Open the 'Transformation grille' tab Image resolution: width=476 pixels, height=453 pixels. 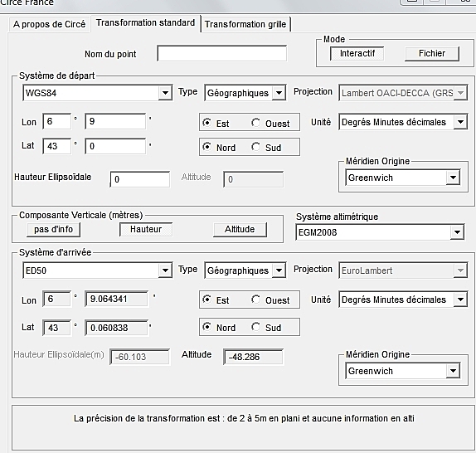click(x=245, y=24)
